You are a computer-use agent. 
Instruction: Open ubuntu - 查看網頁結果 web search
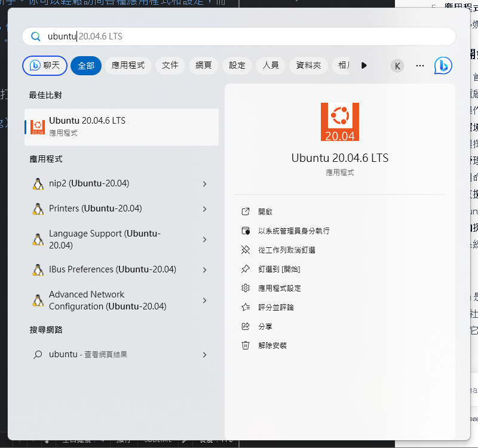[122, 354]
